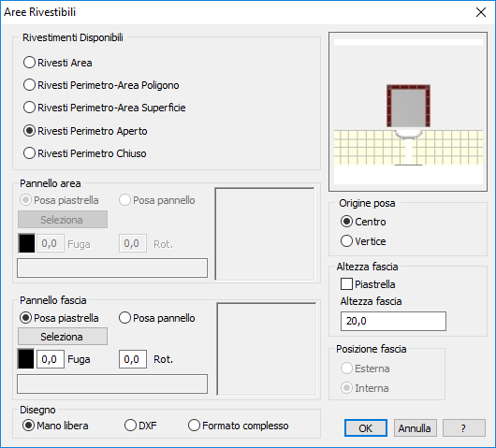Click the Fuga input in Pannello fascia
The image size is (496, 448).
(51, 359)
